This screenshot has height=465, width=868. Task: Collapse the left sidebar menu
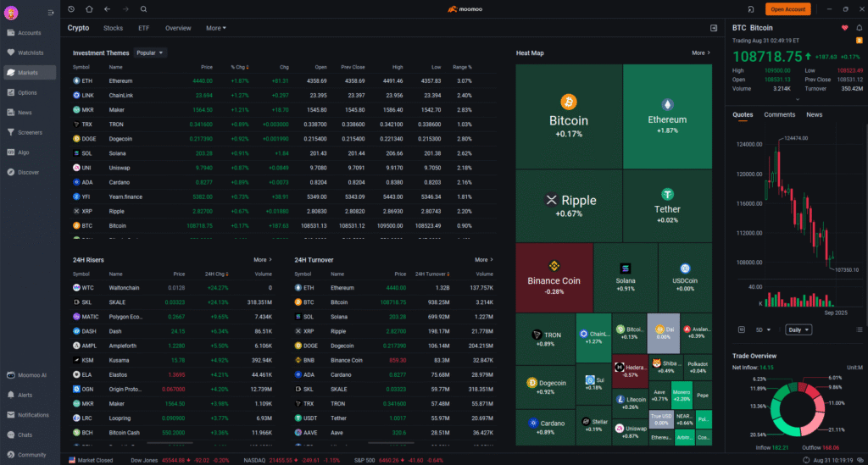click(x=50, y=12)
